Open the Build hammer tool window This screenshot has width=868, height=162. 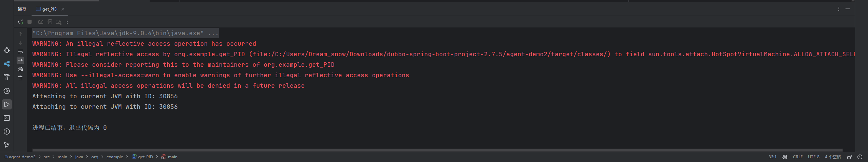point(7,77)
